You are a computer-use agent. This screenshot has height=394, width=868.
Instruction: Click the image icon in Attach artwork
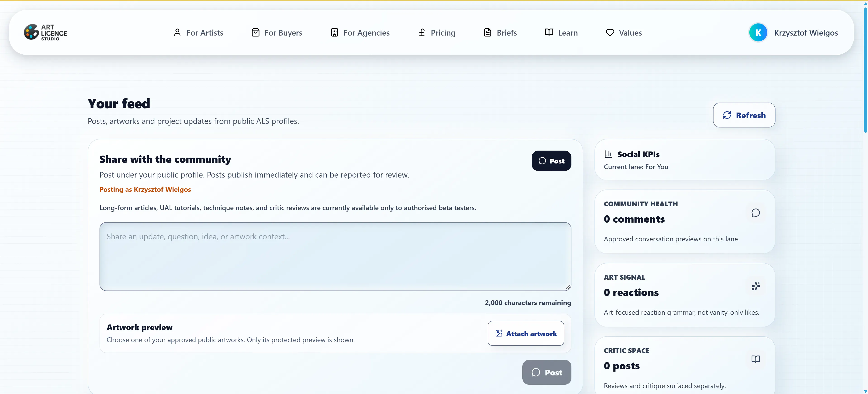coord(499,333)
